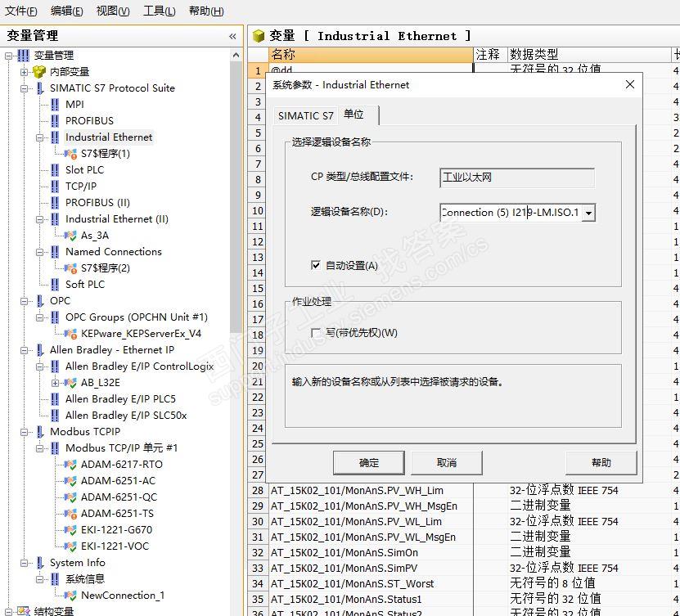This screenshot has width=680, height=616.
Task: Click the Allen Bradley E/IP SLC50x icon
Action: coord(55,416)
